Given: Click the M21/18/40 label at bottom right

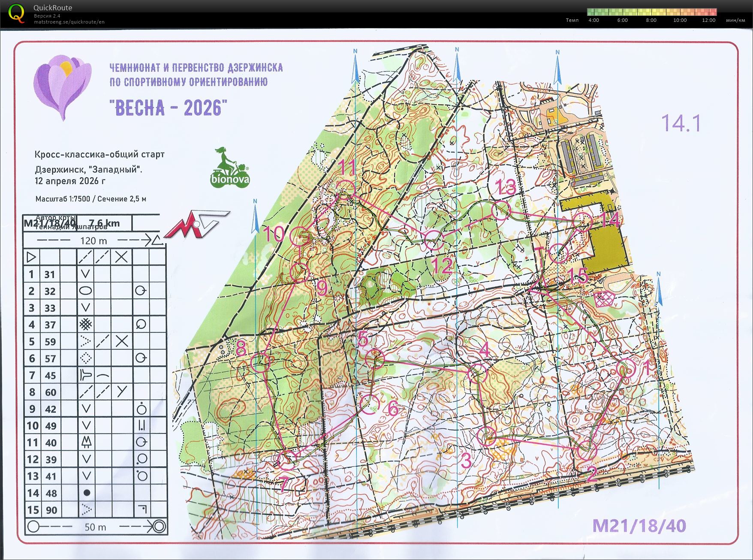Looking at the screenshot, I should pos(639,526).
